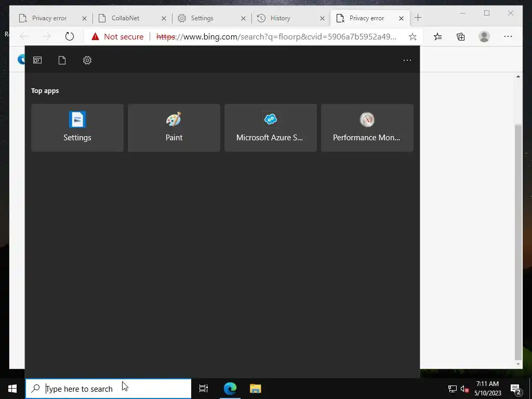Click the Microsoft Edge taskbar icon
The width and height of the screenshot is (532, 399).
click(x=230, y=389)
